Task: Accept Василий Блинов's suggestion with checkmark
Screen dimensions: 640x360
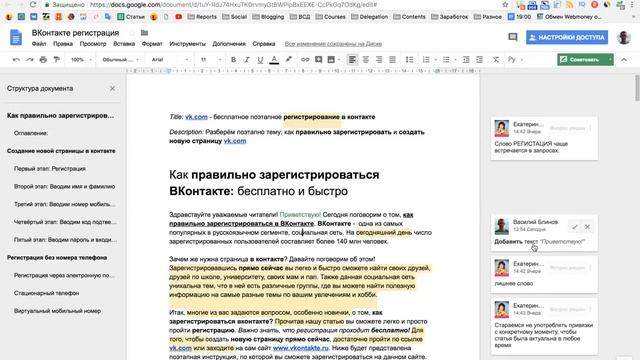Action: tap(575, 227)
